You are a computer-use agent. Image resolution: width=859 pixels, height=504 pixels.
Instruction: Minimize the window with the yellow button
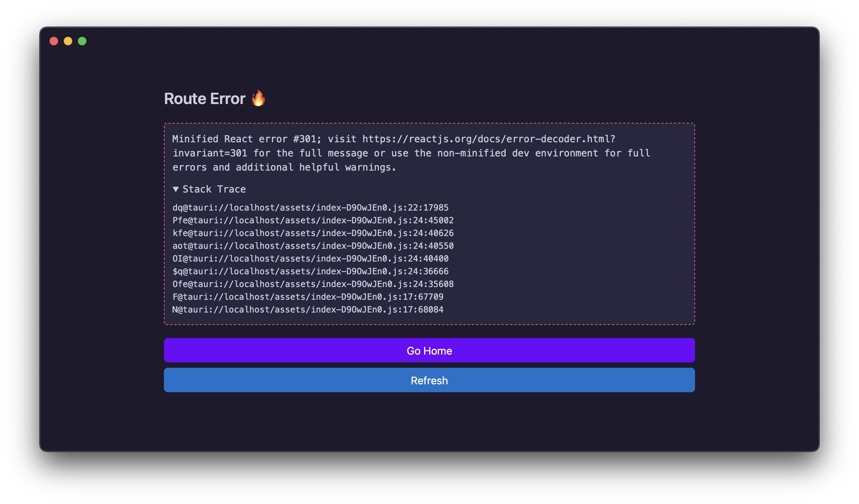pos(68,41)
